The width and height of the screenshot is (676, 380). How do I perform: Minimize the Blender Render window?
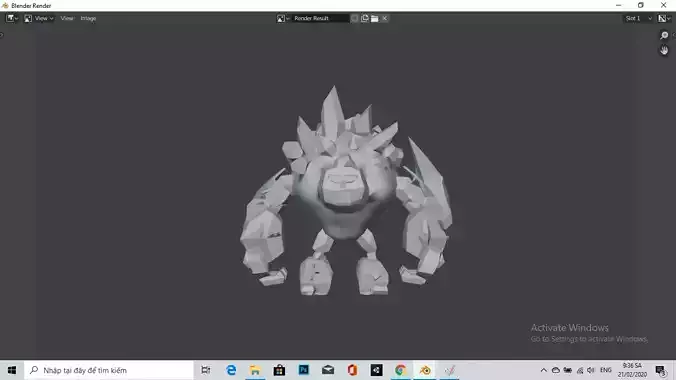[619, 5]
